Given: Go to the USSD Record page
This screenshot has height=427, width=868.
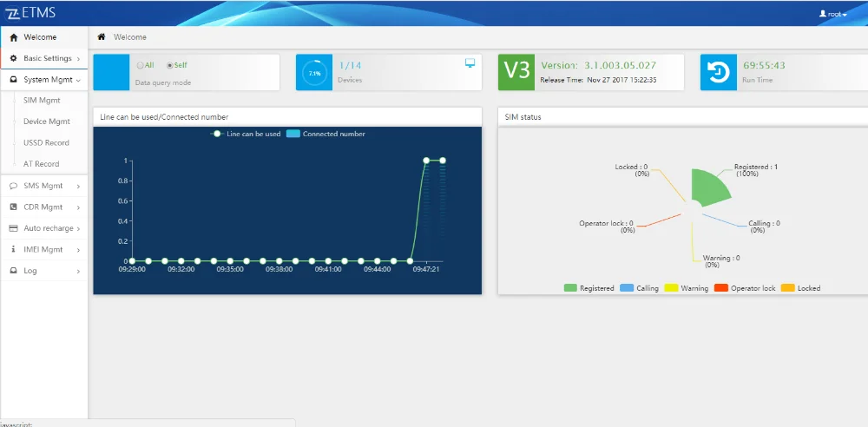Looking at the screenshot, I should (x=46, y=143).
